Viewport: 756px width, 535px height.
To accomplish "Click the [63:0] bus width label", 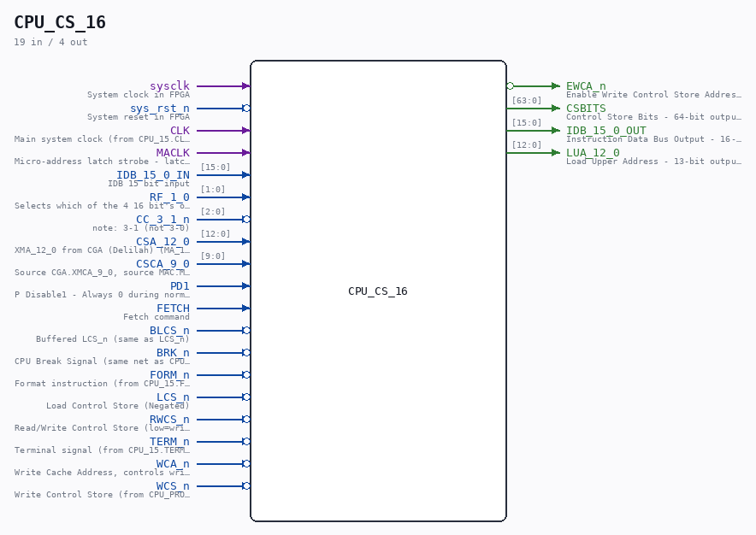I will point(527,100).
